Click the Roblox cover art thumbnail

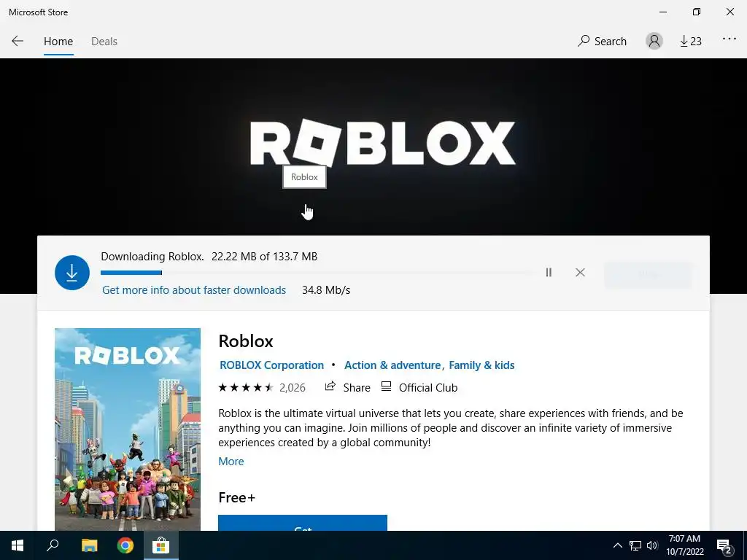click(128, 429)
